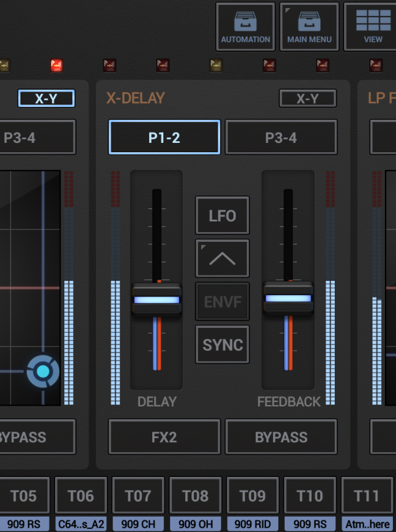Image resolution: width=396 pixels, height=532 pixels.
Task: Open the AUTOMATION drawer
Action: coord(246,27)
